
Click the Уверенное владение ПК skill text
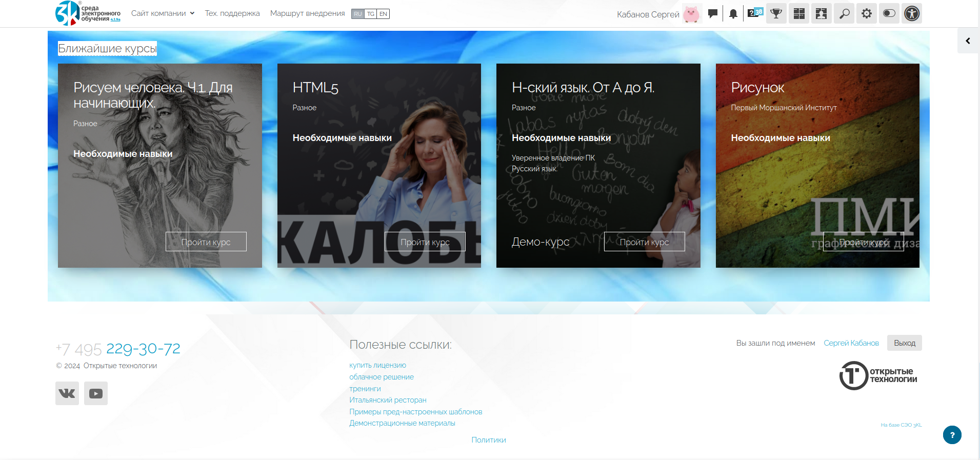pyautogui.click(x=553, y=158)
